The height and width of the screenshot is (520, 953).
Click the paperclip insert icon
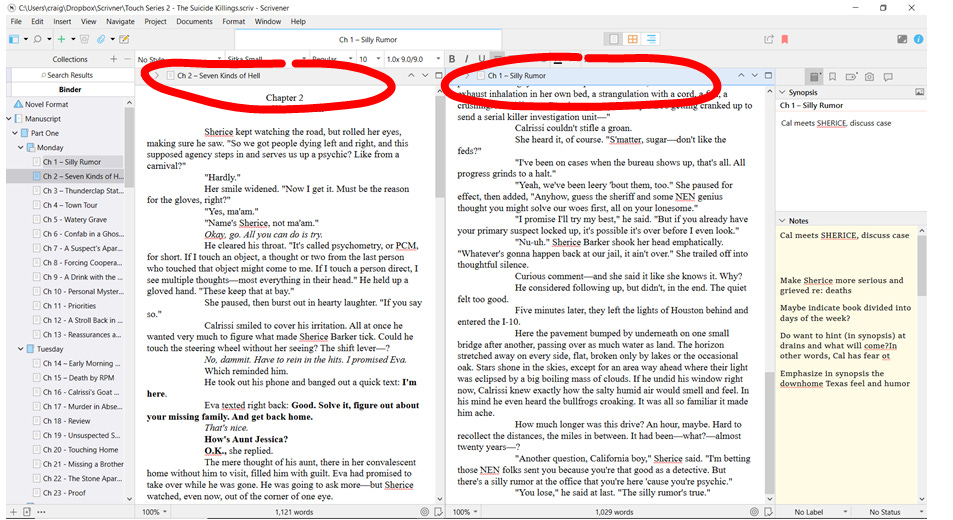click(101, 39)
